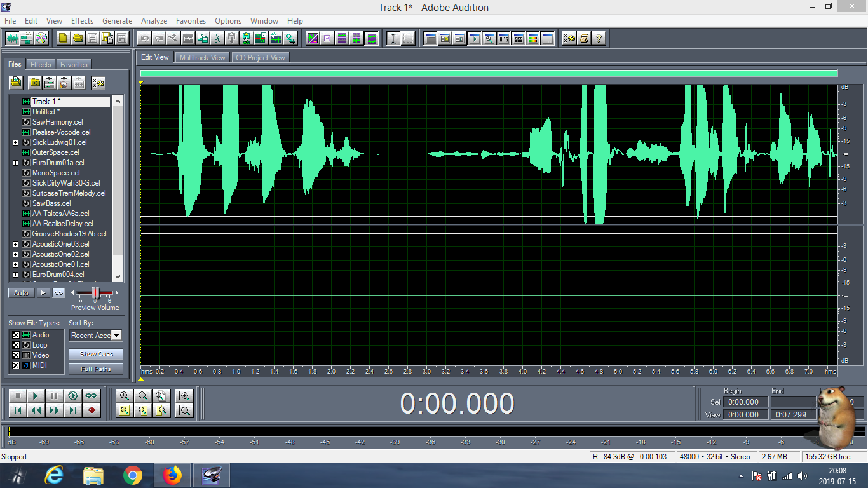Click the Redo arrow in the toolbar
Screen dimensions: 868x488
[159, 38]
